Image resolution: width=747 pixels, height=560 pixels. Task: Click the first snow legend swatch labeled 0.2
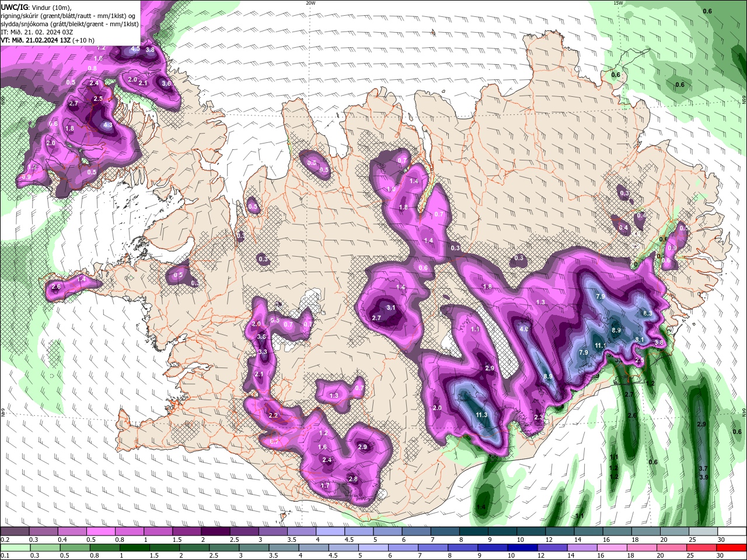15,531
